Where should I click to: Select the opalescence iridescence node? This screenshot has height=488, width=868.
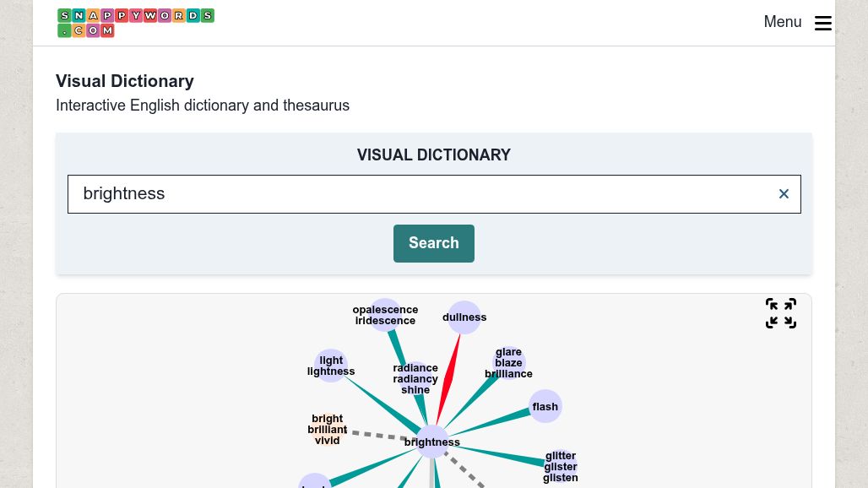click(x=385, y=315)
